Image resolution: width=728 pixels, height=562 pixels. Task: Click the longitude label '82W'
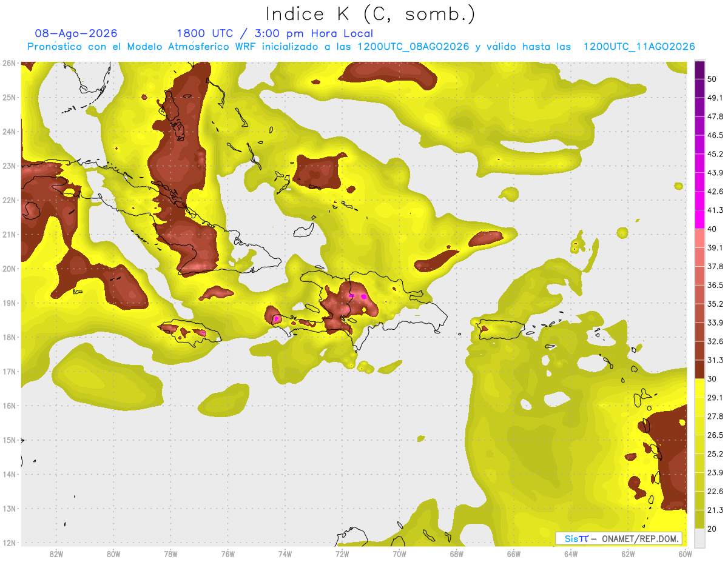click(56, 554)
